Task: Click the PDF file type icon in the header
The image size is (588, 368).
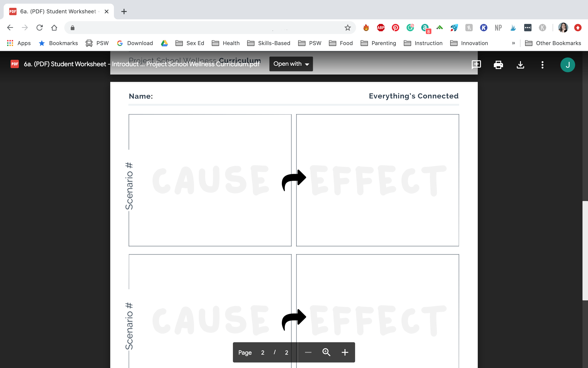Action: pyautogui.click(x=14, y=64)
